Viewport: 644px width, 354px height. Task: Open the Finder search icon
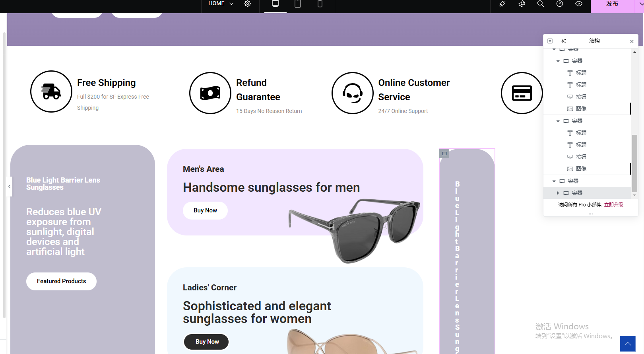pyautogui.click(x=541, y=4)
